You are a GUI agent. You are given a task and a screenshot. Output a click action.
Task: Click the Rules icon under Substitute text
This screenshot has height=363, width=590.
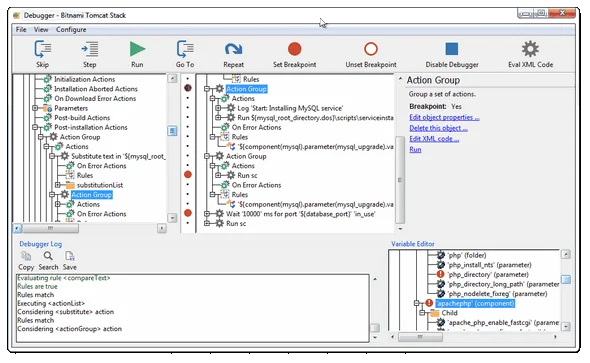pyautogui.click(x=70, y=175)
